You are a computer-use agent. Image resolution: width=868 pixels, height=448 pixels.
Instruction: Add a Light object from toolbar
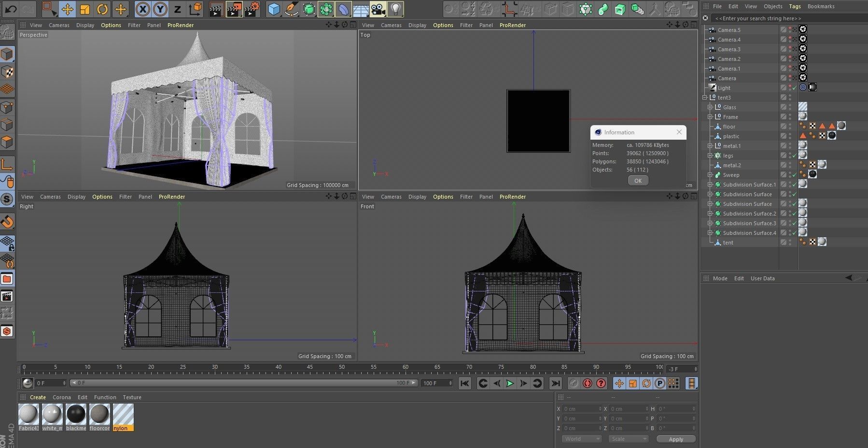point(396,9)
